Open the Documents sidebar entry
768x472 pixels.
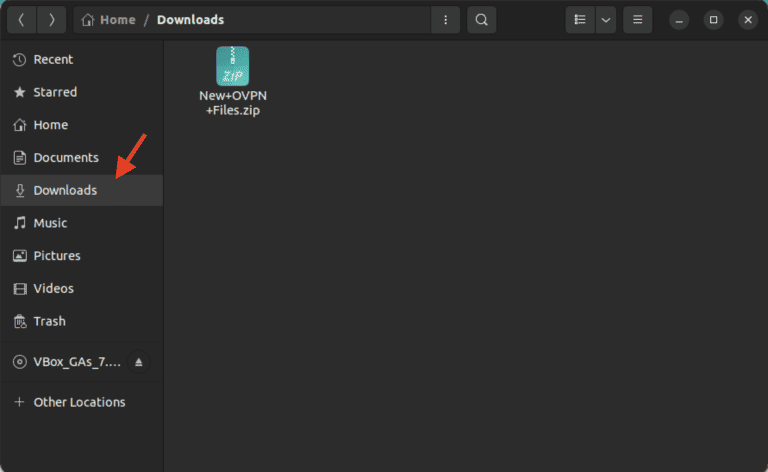pyautogui.click(x=65, y=158)
